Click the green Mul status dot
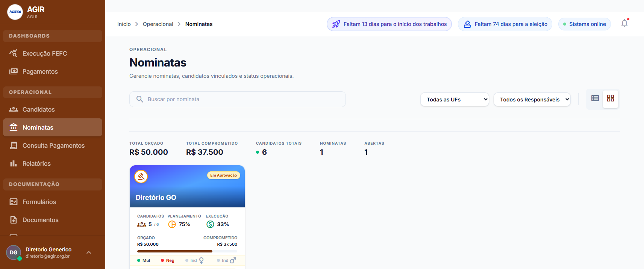Viewport: 644px width, 269px height. point(139,260)
